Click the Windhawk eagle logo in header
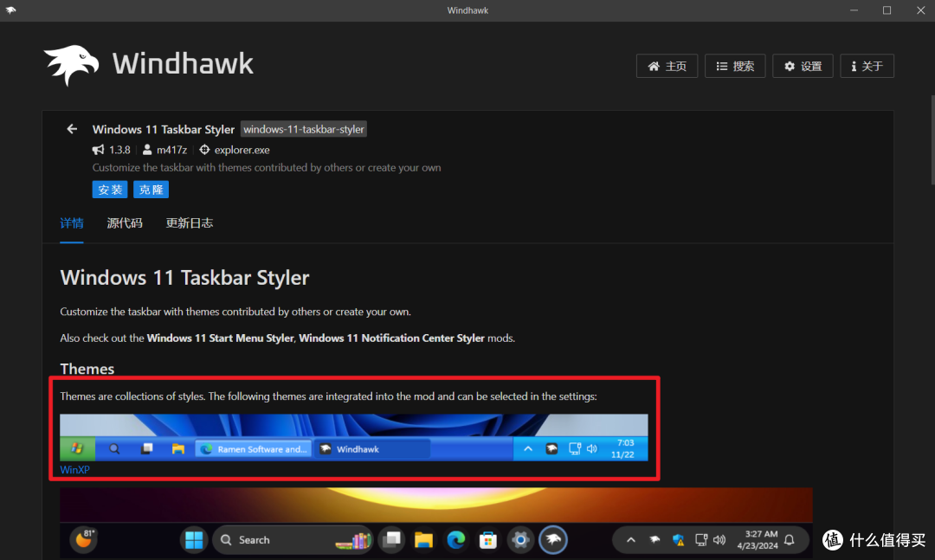 coord(72,65)
